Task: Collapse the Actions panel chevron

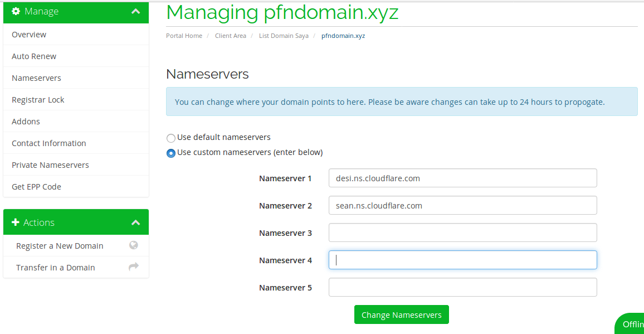Action: (x=135, y=222)
